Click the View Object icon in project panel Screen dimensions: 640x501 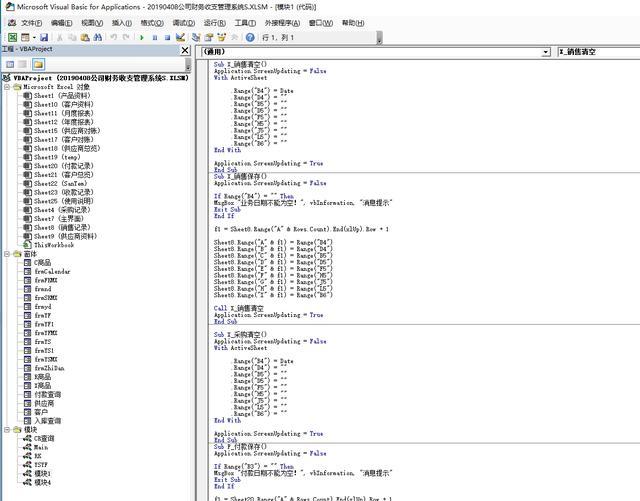coord(22,63)
